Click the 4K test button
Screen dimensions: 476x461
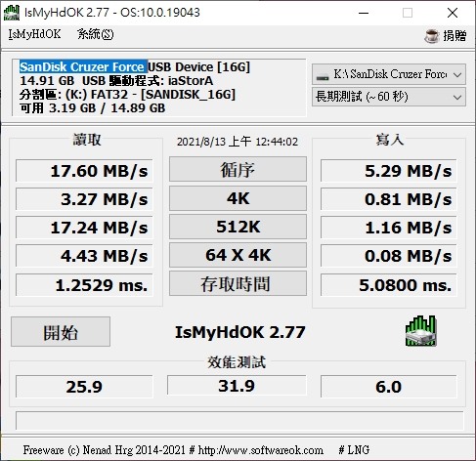238,198
